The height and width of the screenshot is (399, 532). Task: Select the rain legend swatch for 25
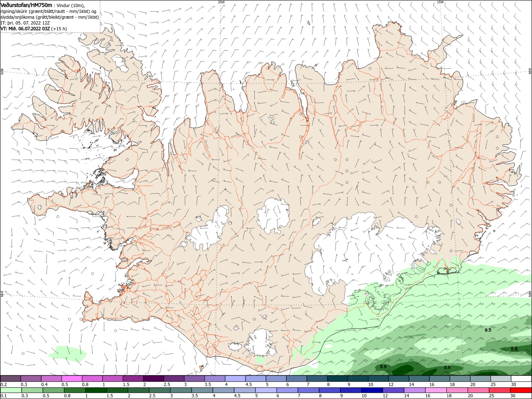[499, 390]
